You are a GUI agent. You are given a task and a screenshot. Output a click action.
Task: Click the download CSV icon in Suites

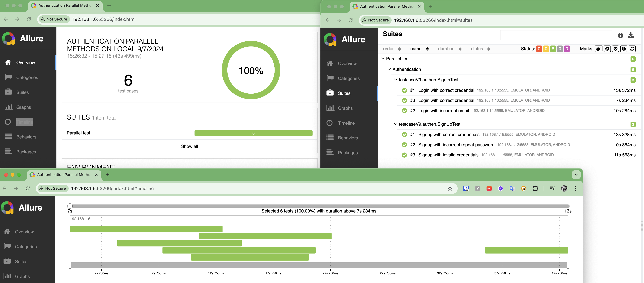coord(631,35)
